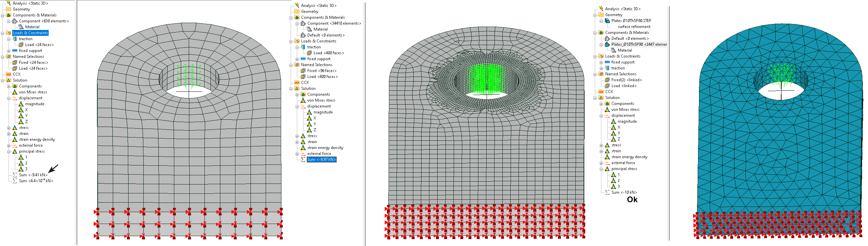Select von Mises stress in the 638-element tree
Viewport: 868px width, 246px height.
(33, 92)
